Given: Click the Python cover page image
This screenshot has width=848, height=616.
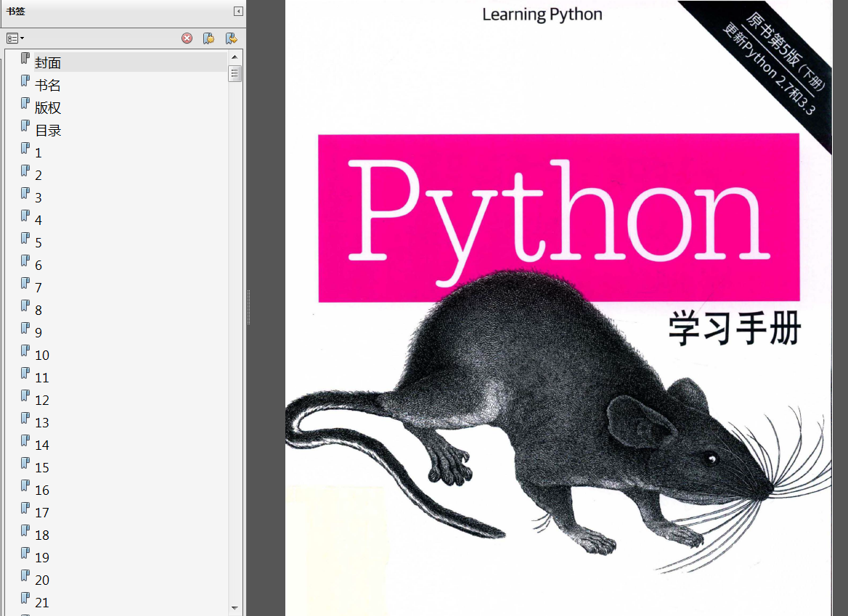Looking at the screenshot, I should click(x=558, y=308).
